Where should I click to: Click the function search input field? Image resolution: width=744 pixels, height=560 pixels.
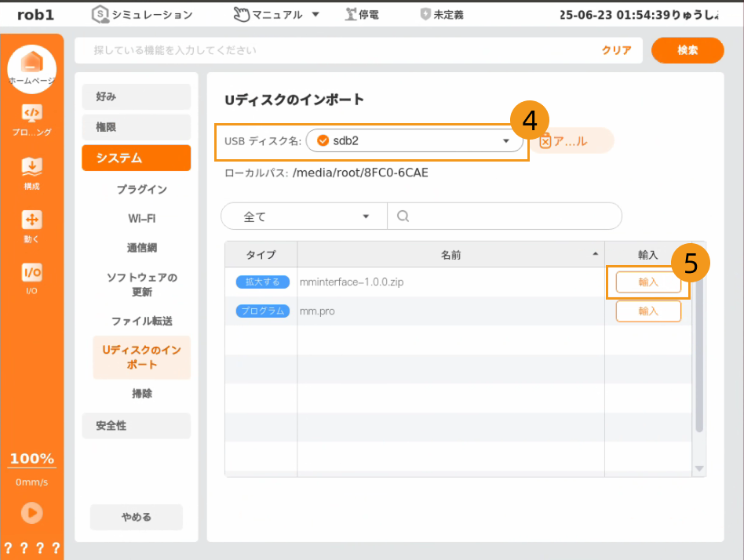point(345,50)
